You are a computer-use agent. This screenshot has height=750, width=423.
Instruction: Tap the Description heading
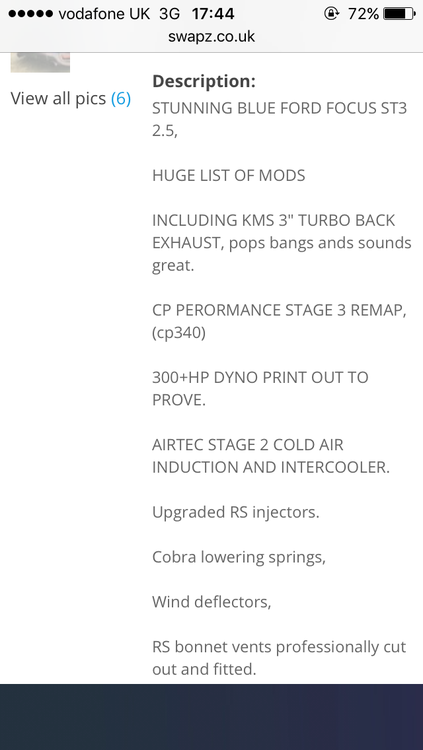tap(204, 81)
